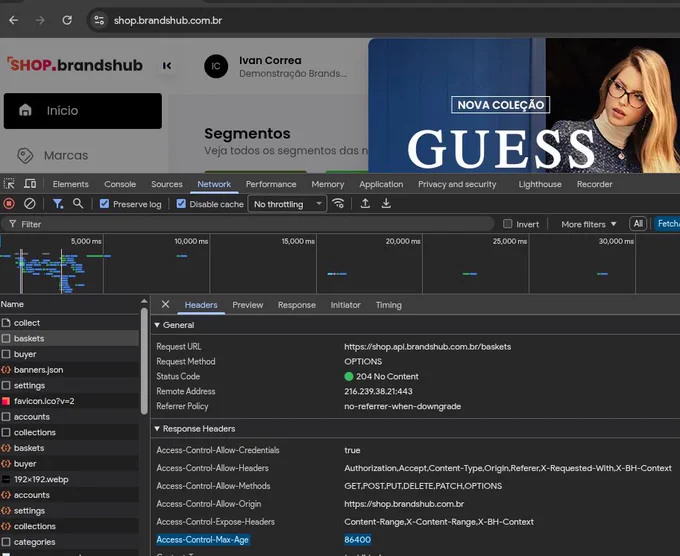
Task: Go back with the browser back arrow
Action: coord(13,20)
